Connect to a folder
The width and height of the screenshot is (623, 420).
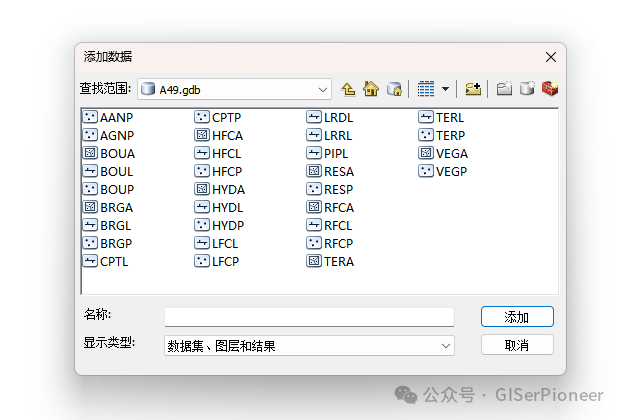pos(473,89)
